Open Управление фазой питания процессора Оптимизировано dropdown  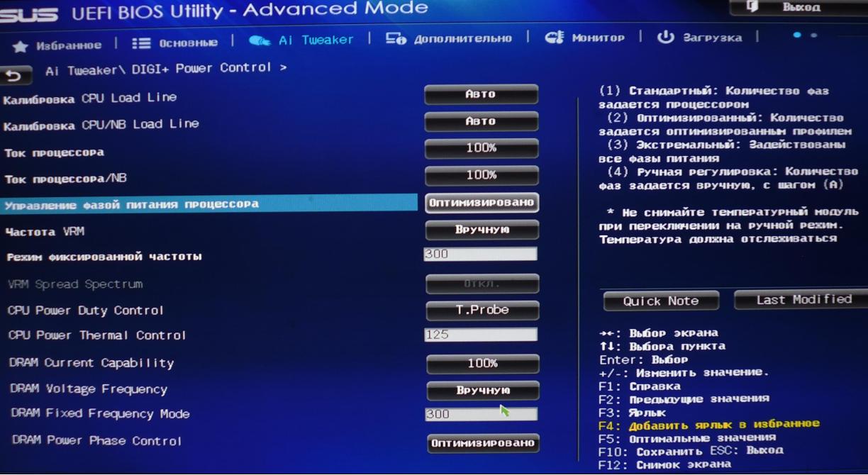(482, 203)
